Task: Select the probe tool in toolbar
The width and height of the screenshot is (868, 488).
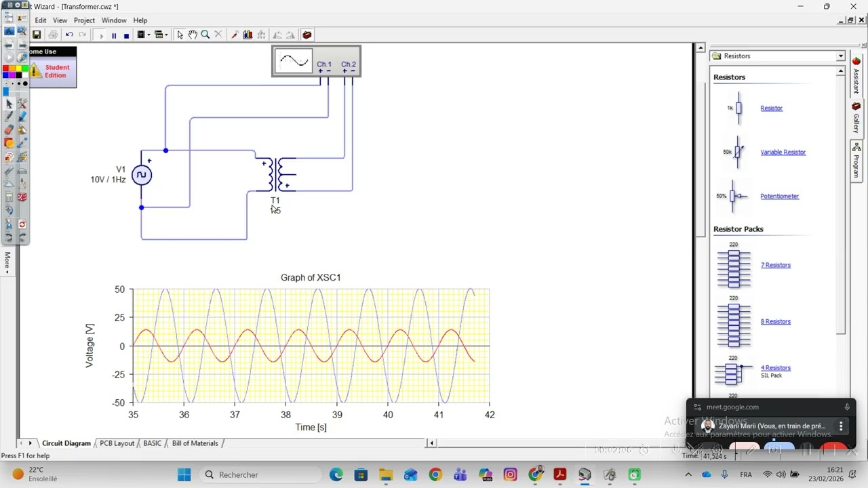Action: [235, 35]
